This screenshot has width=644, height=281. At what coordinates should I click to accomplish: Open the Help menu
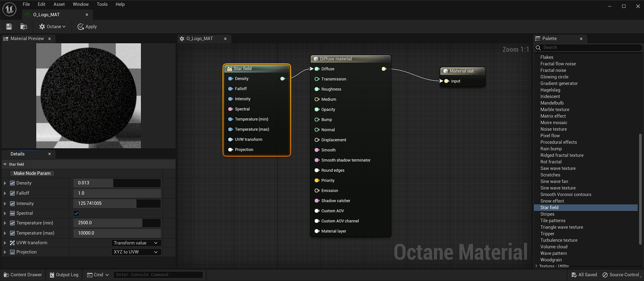(x=120, y=4)
